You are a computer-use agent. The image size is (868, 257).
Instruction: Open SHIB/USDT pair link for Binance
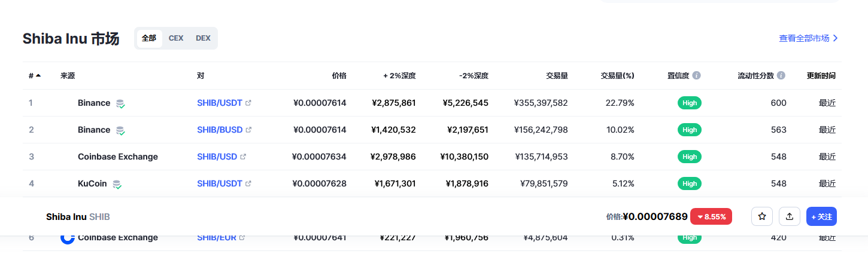click(219, 103)
